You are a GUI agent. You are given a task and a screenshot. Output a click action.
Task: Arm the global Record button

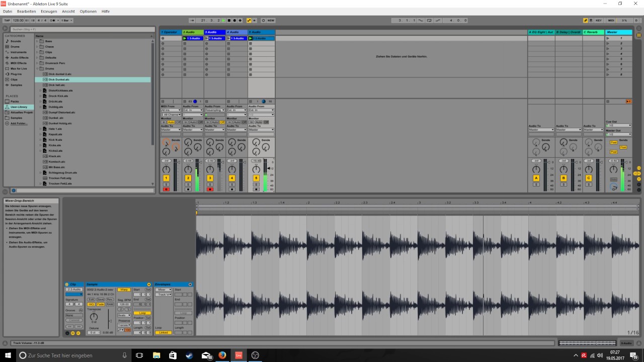[x=234, y=21]
